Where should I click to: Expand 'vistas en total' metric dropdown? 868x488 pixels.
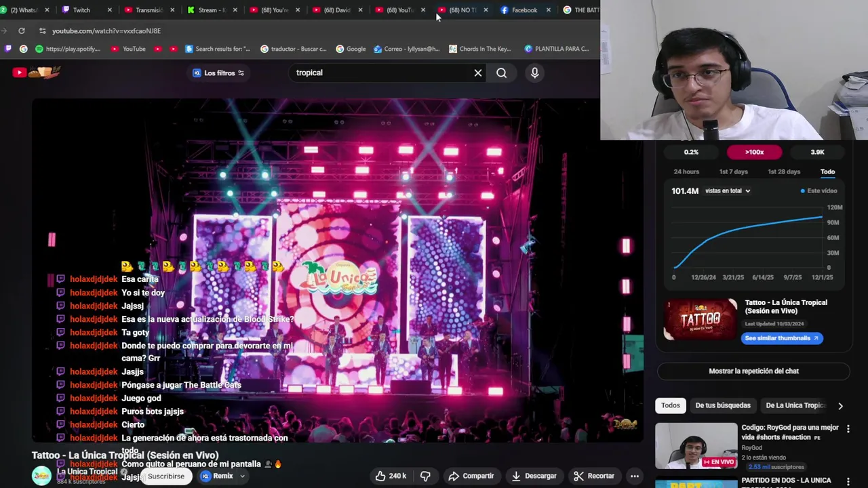tap(728, 191)
